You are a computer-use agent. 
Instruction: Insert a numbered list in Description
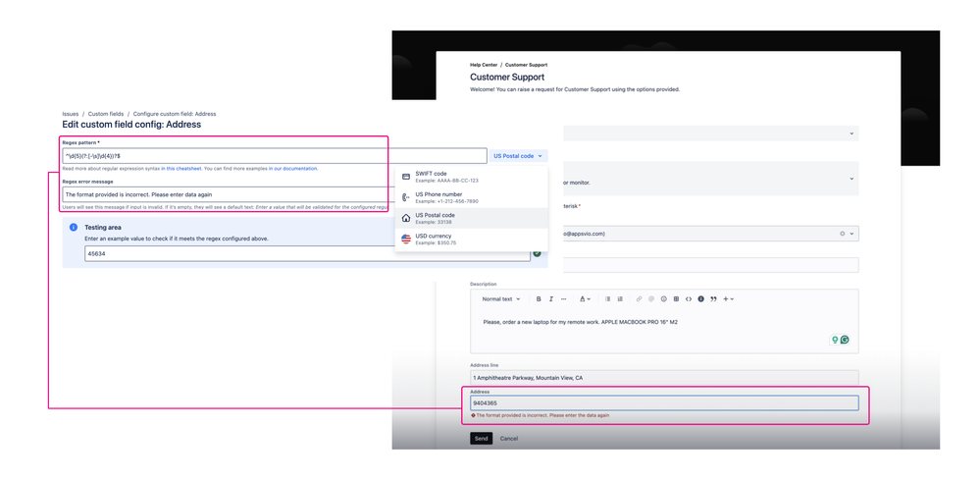point(620,299)
